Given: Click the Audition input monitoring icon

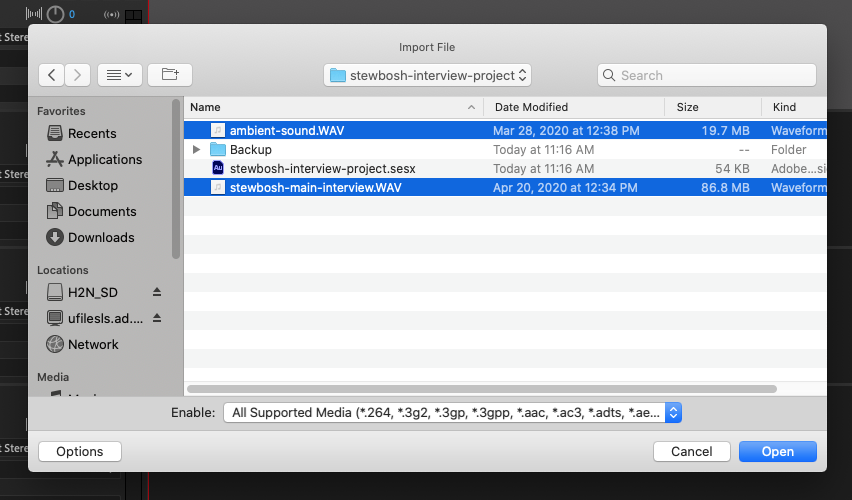Looking at the screenshot, I should (111, 14).
